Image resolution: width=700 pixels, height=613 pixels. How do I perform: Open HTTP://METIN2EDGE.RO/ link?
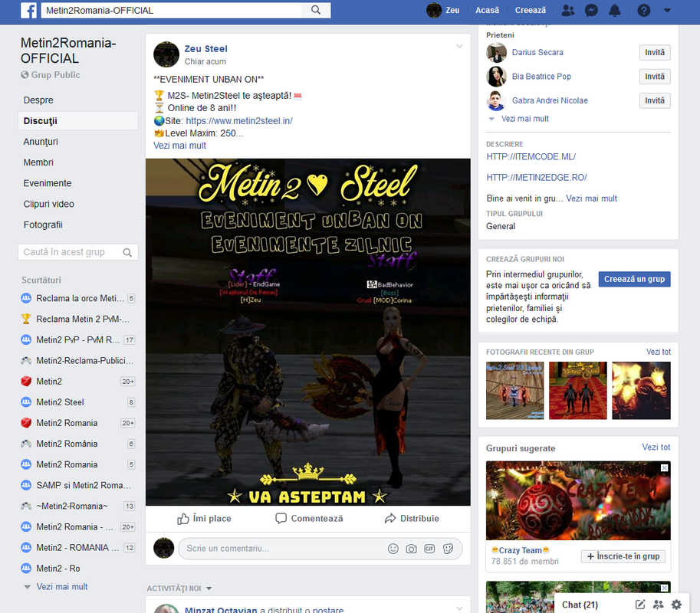[537, 178]
